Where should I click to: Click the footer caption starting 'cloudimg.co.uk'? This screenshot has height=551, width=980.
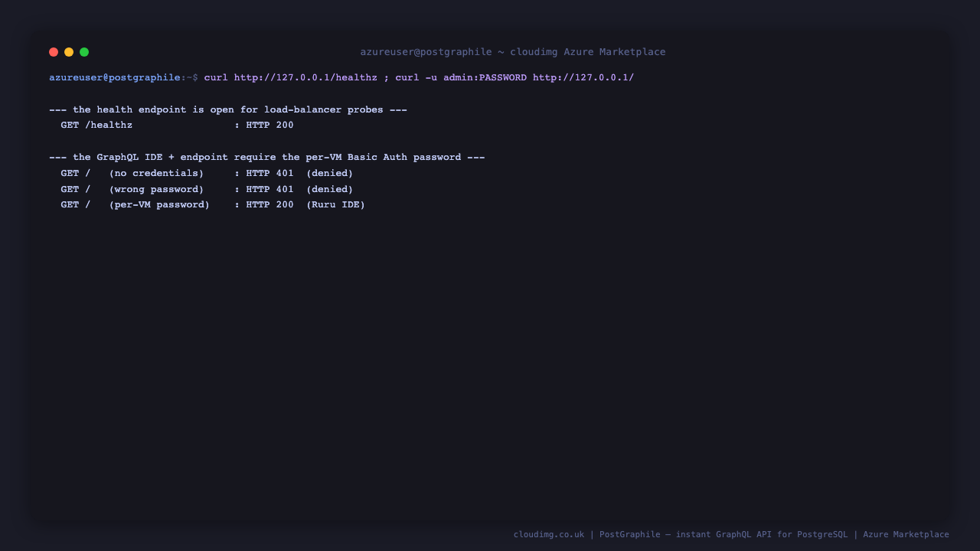pyautogui.click(x=731, y=535)
